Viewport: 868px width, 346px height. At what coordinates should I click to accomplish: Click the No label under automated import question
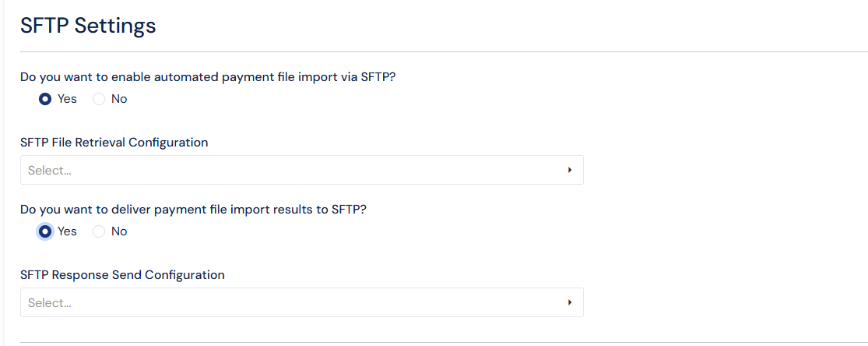coord(119,99)
